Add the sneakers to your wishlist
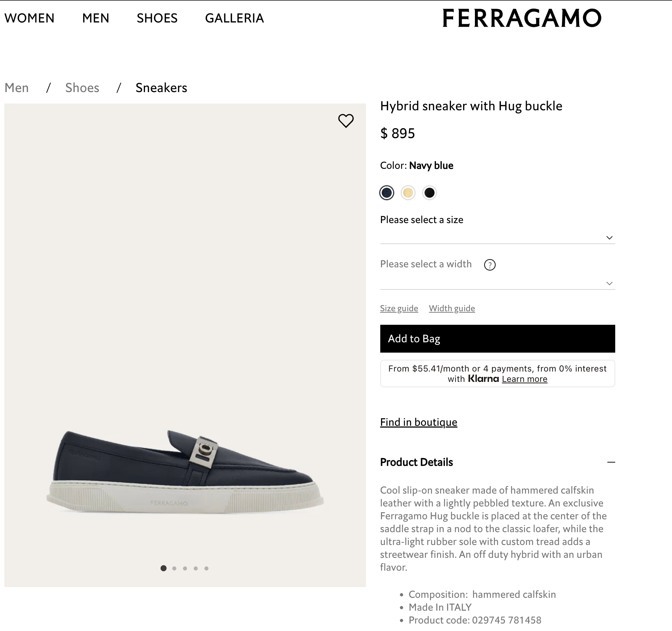This screenshot has height=631, width=672. click(346, 121)
